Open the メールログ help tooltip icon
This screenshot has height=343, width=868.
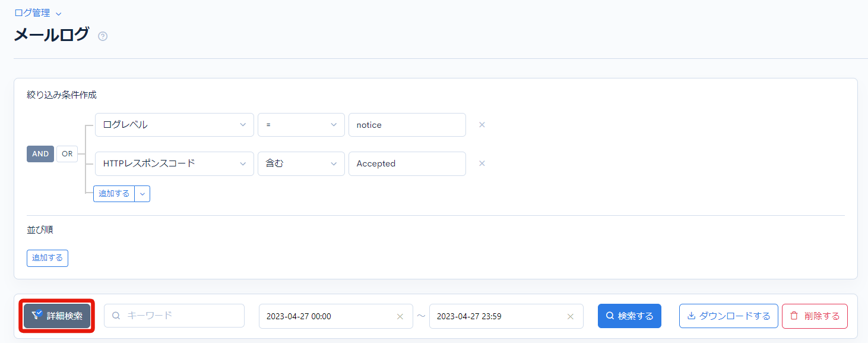click(x=103, y=36)
